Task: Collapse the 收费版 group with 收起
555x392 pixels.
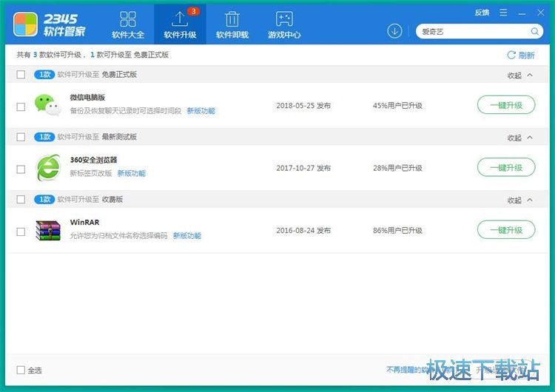Action: (519, 200)
